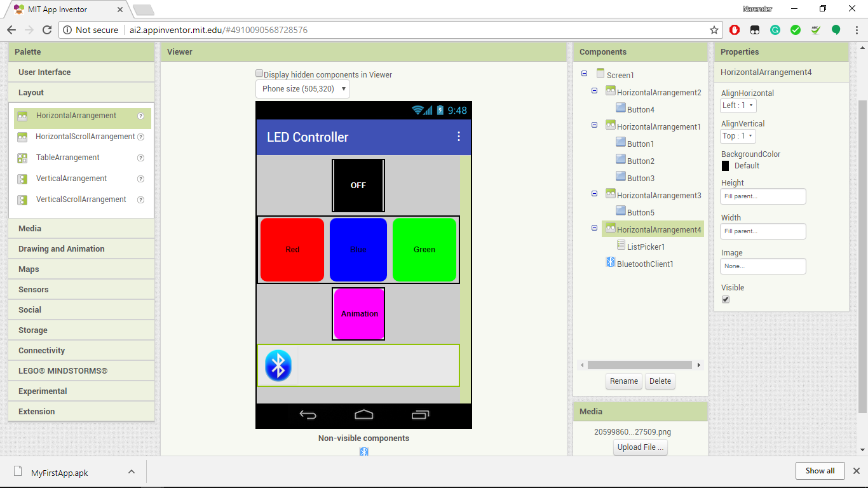Viewport: 868px width, 488px height.
Task: Select TableArrangement icon in the Layout palette
Action: pos(22,158)
